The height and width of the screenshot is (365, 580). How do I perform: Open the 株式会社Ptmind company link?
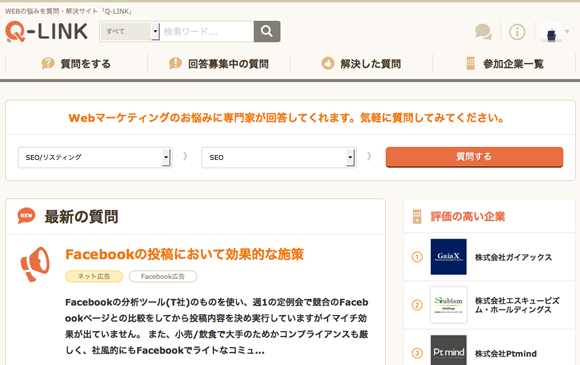(506, 354)
